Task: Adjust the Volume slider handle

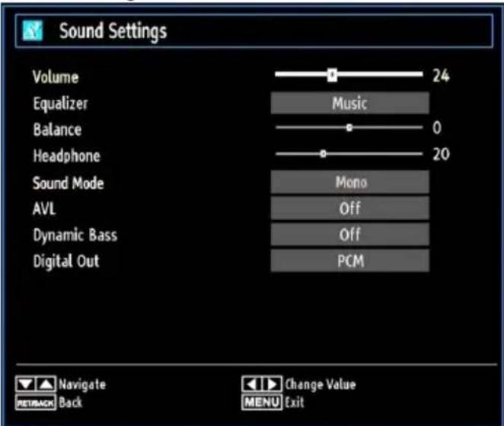Action: pos(332,75)
